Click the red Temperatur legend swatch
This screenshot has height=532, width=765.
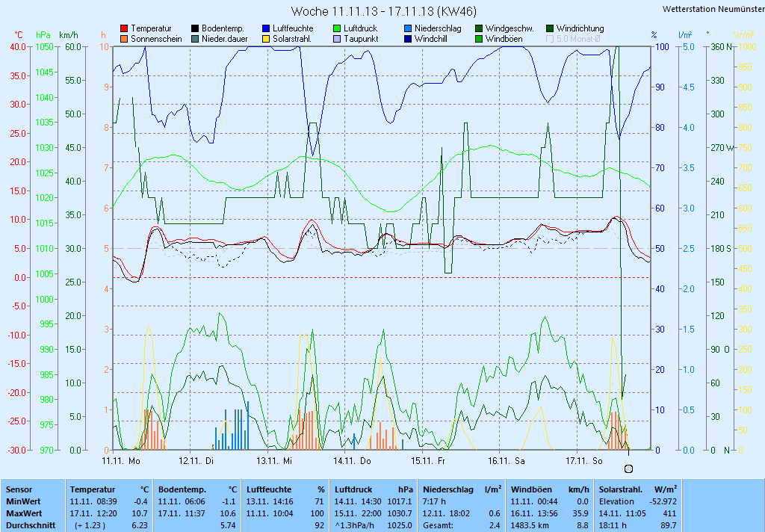tap(124, 28)
